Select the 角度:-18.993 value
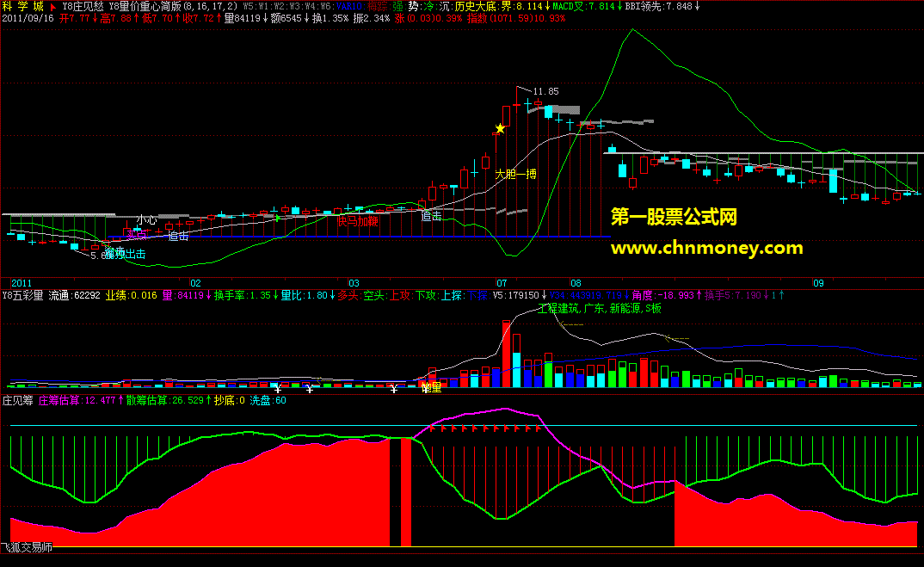The height and width of the screenshot is (567, 924). pyautogui.click(x=663, y=295)
